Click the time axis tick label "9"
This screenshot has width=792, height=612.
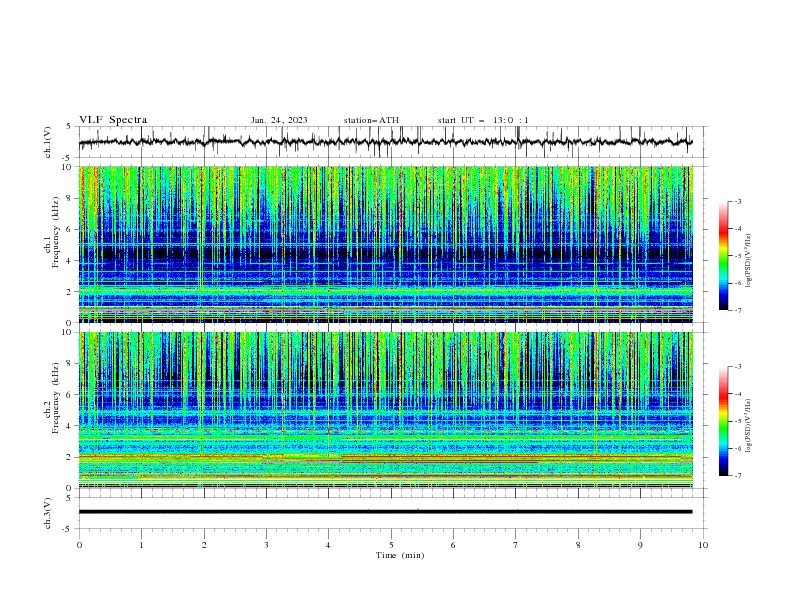tap(640, 545)
